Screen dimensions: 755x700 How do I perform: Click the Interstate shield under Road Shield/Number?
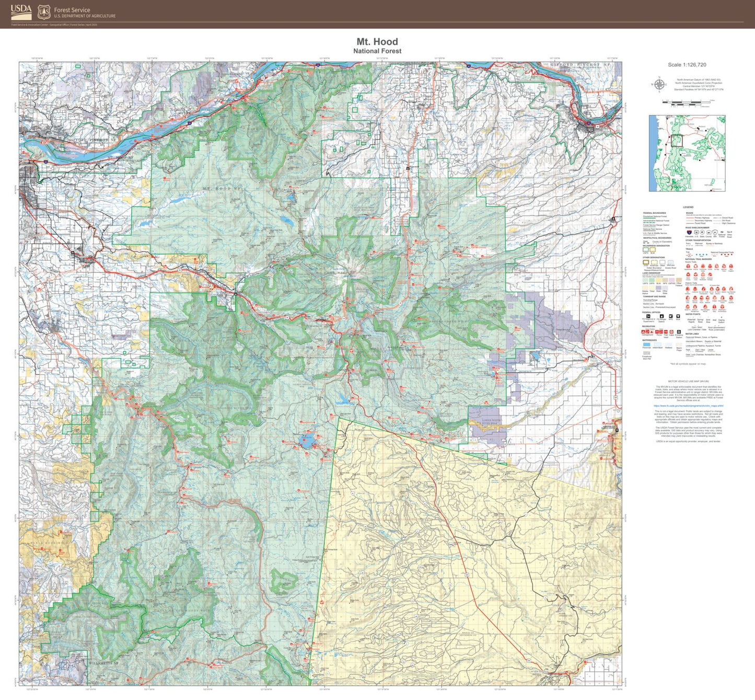(689, 232)
